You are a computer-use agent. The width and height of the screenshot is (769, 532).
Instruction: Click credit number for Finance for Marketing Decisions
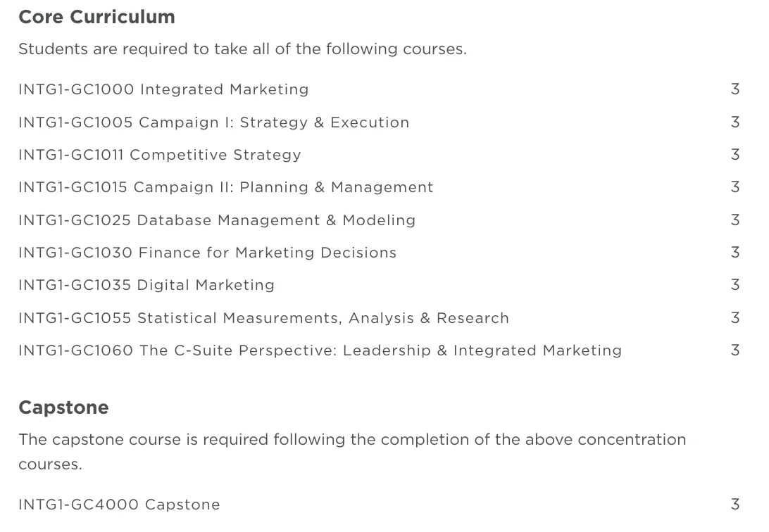735,253
